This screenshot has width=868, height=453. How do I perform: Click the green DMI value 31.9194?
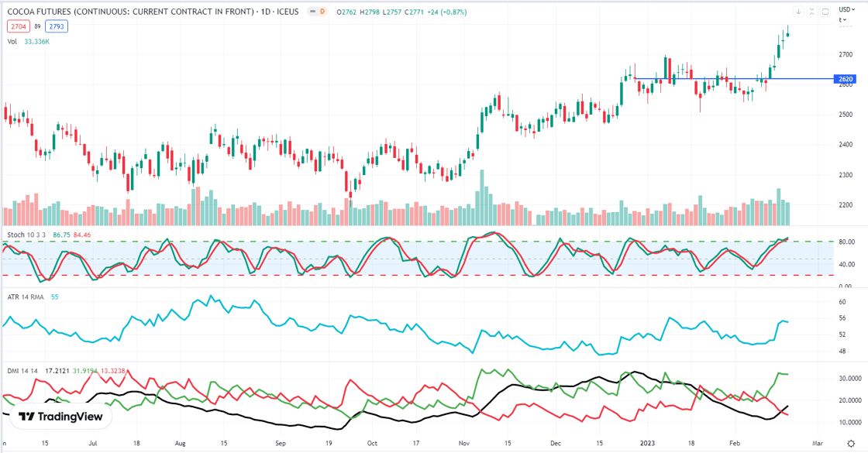[x=85, y=371]
